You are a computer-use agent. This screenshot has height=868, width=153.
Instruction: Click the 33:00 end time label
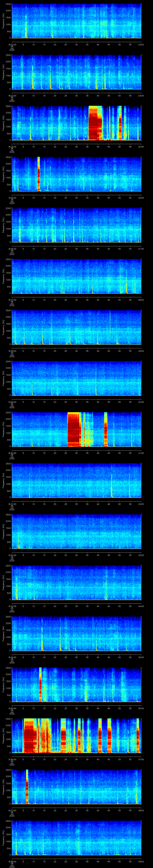[x=141, y=555]
